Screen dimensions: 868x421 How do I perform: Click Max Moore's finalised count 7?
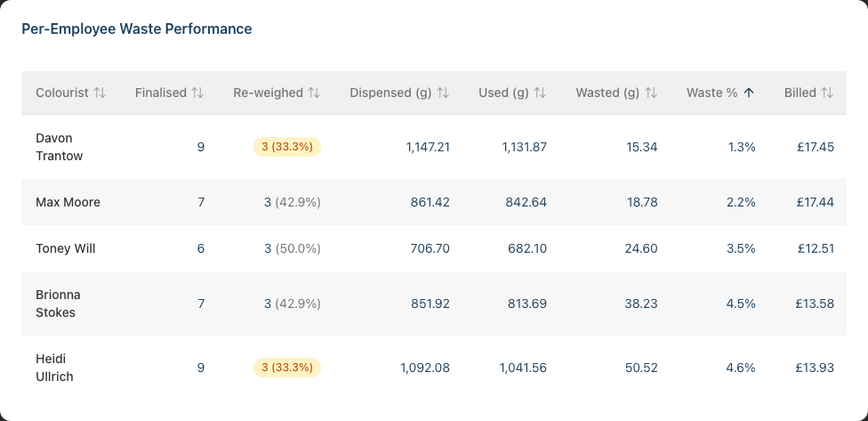coord(201,202)
